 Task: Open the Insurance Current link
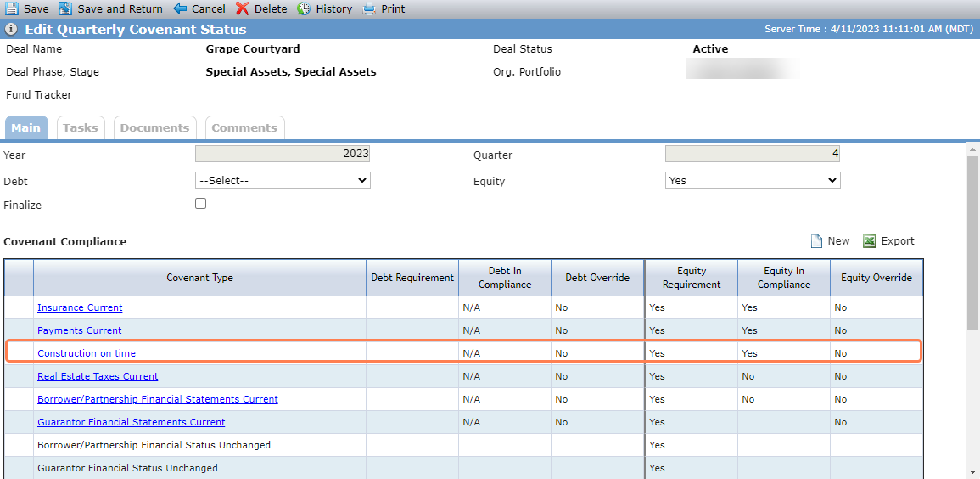pyautogui.click(x=80, y=307)
